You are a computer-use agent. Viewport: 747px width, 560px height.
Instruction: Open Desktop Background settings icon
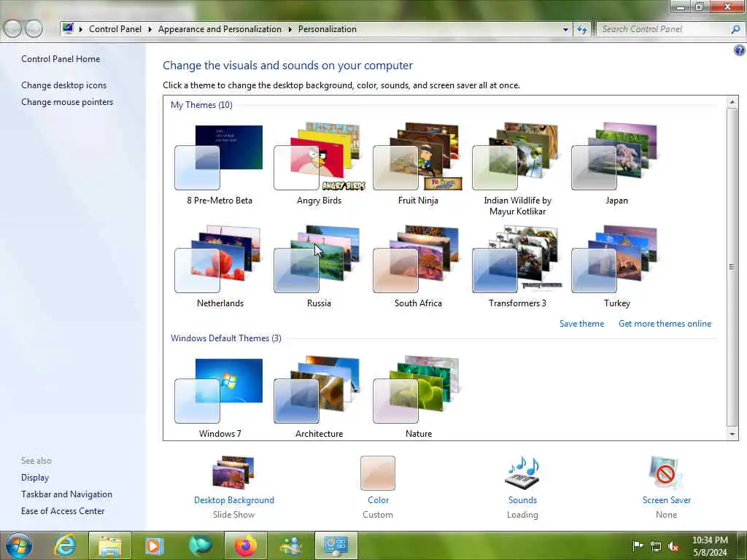[x=233, y=472]
